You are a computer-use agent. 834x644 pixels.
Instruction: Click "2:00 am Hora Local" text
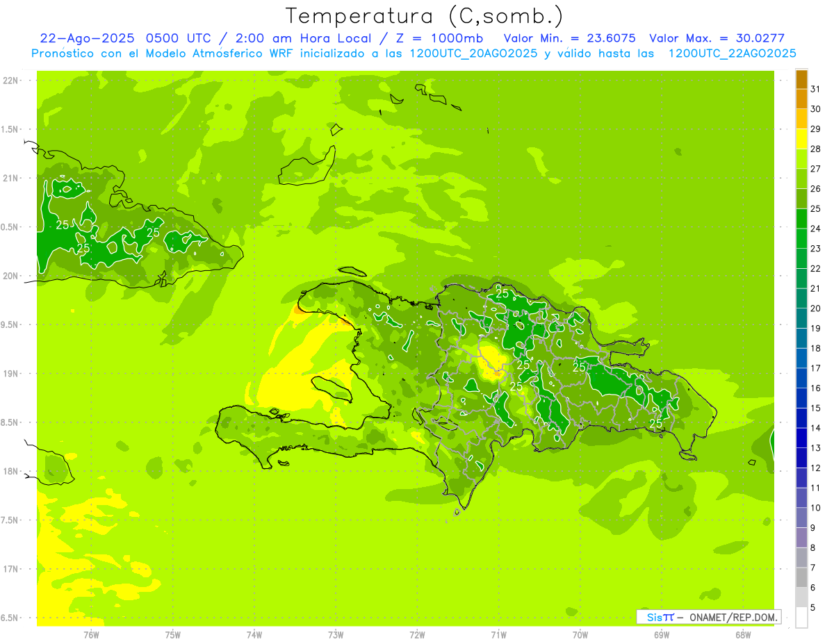pyautogui.click(x=306, y=38)
